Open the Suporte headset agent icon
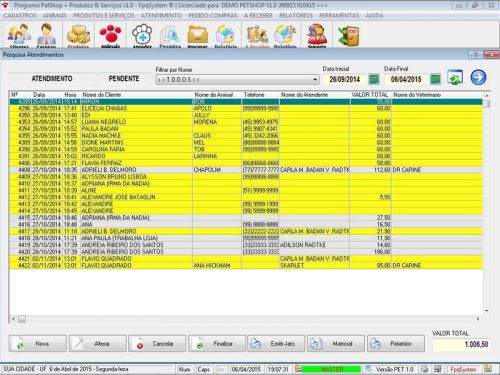Screen dimensions: 500x375 click(x=317, y=35)
